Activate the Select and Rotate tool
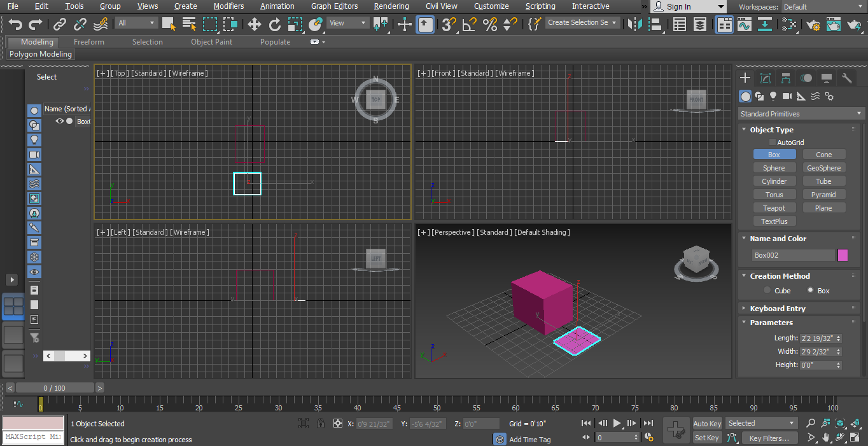 point(274,25)
